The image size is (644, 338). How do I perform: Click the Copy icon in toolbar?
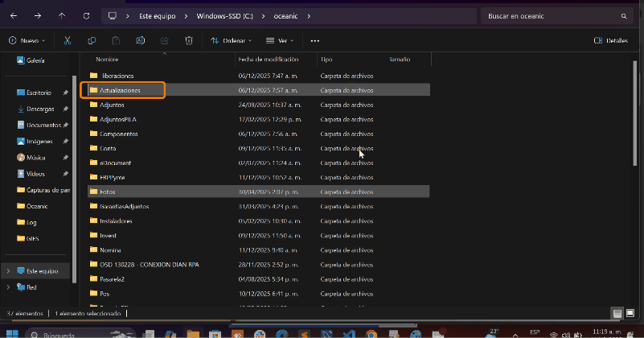92,40
